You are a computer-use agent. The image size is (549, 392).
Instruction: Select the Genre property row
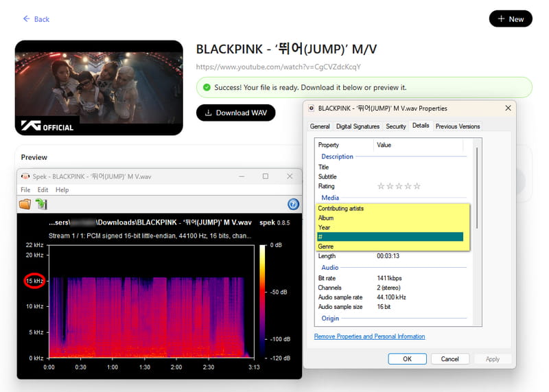pyautogui.click(x=392, y=246)
